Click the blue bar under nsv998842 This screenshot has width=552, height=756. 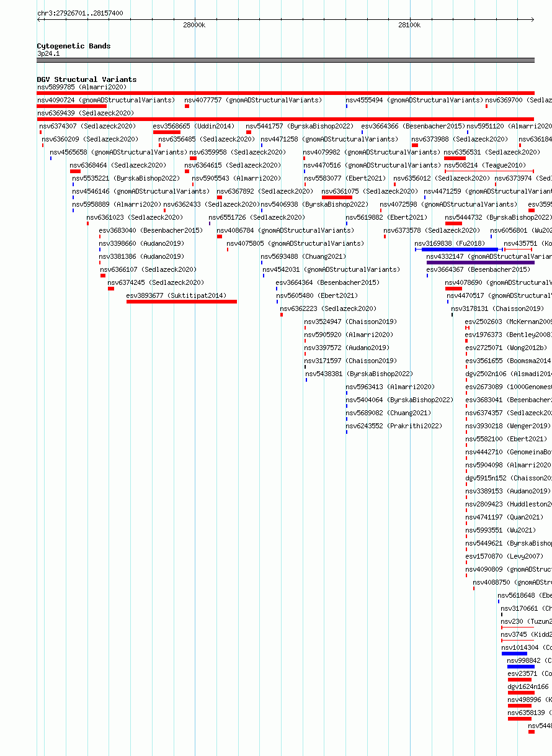click(x=521, y=667)
